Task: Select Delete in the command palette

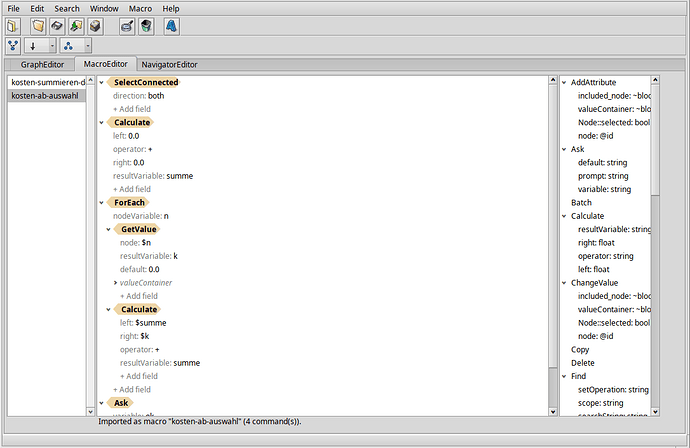Action: point(583,363)
